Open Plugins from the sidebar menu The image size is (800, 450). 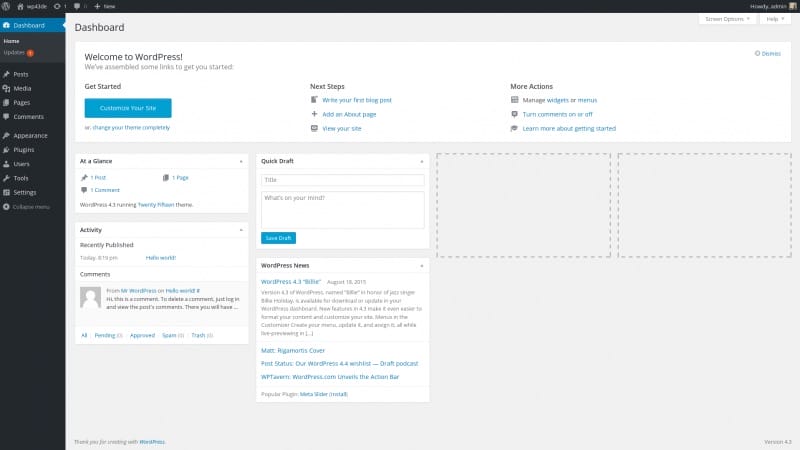click(x=24, y=149)
